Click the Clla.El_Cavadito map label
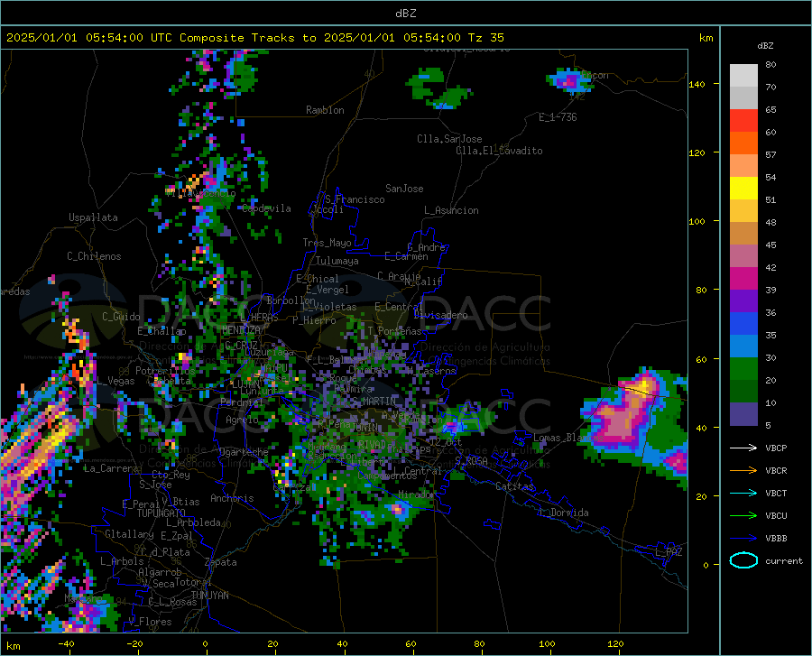 pyautogui.click(x=499, y=151)
